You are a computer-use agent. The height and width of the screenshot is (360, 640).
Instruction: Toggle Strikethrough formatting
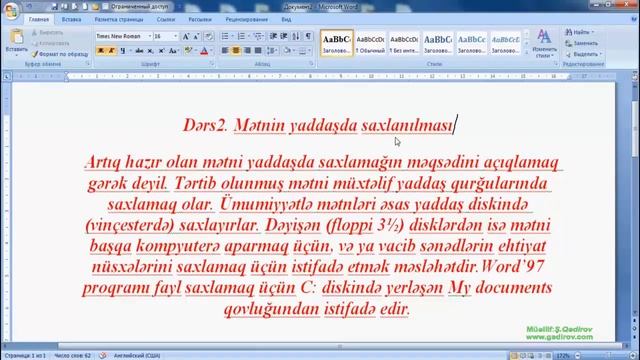point(139,51)
